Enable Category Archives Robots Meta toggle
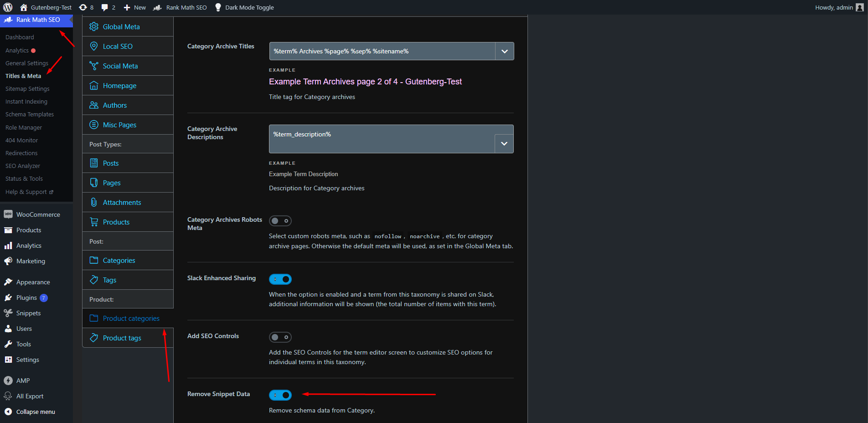Screen dimensions: 868x423 (280, 221)
